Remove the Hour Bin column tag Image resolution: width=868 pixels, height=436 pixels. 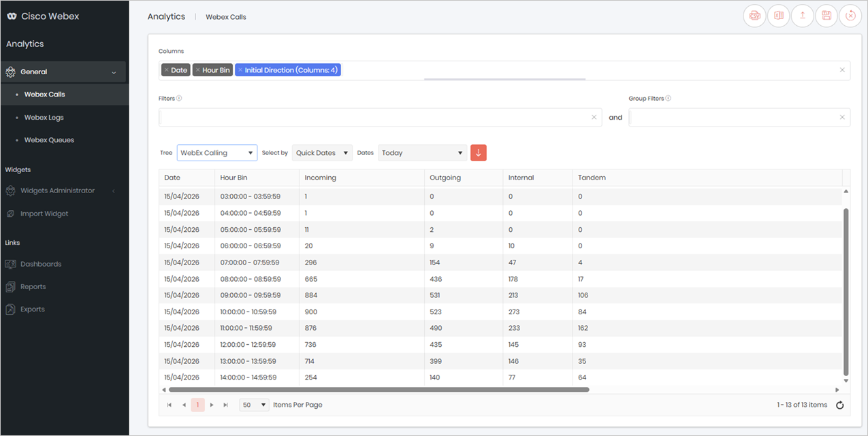click(x=197, y=70)
